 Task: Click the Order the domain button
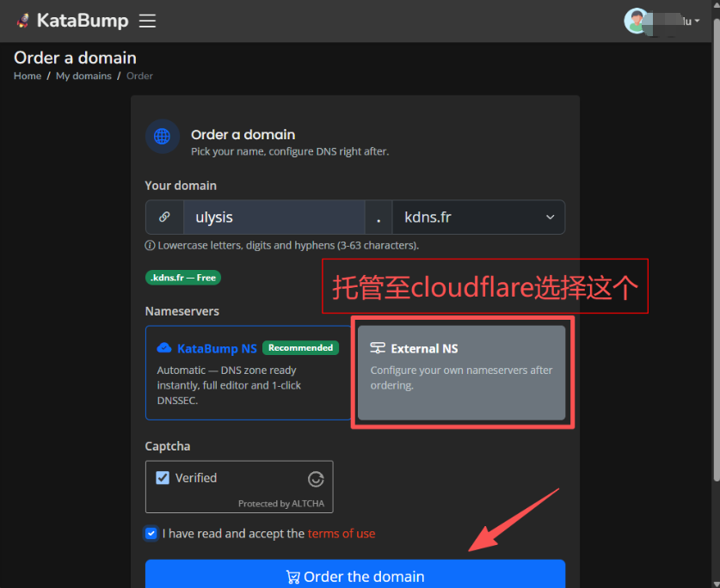pos(355,575)
